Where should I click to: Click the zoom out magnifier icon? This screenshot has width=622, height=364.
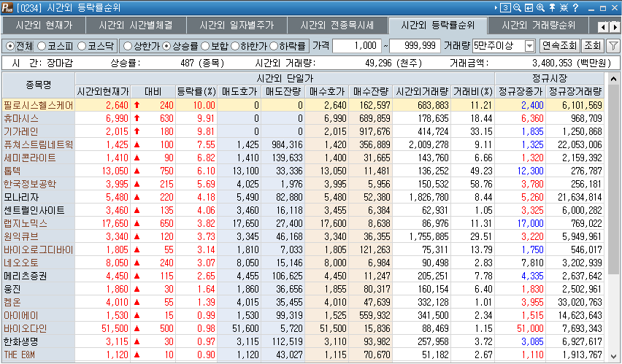[517, 7]
